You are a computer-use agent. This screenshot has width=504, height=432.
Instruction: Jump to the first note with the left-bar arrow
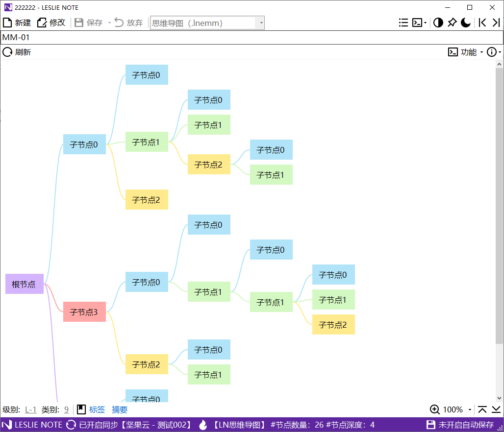(482, 23)
